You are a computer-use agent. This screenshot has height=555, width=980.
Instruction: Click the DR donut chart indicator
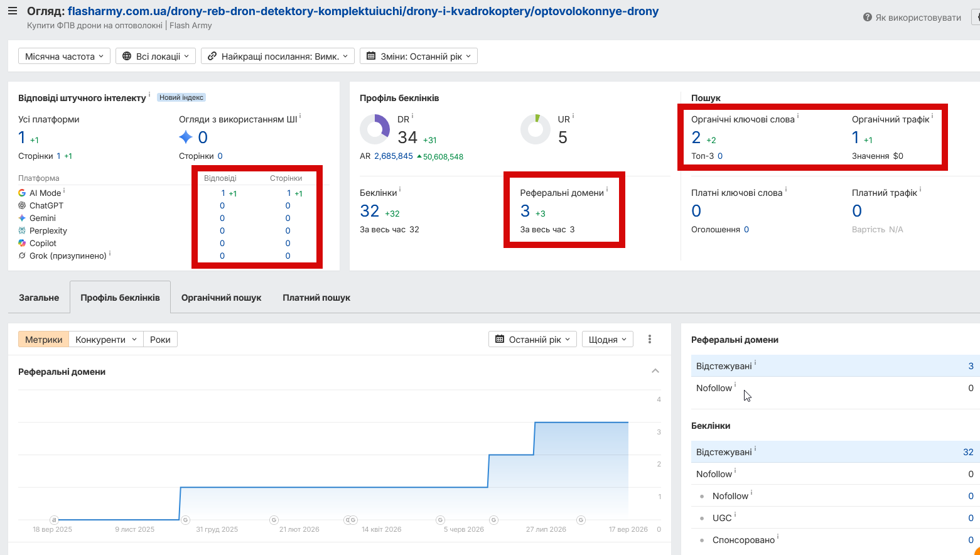pyautogui.click(x=375, y=129)
